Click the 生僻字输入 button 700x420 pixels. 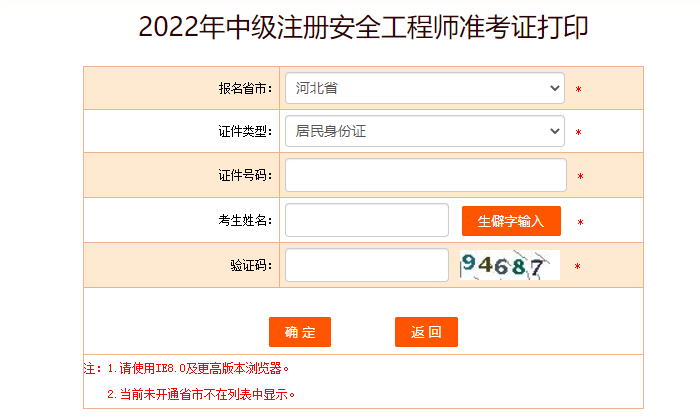pyautogui.click(x=510, y=221)
